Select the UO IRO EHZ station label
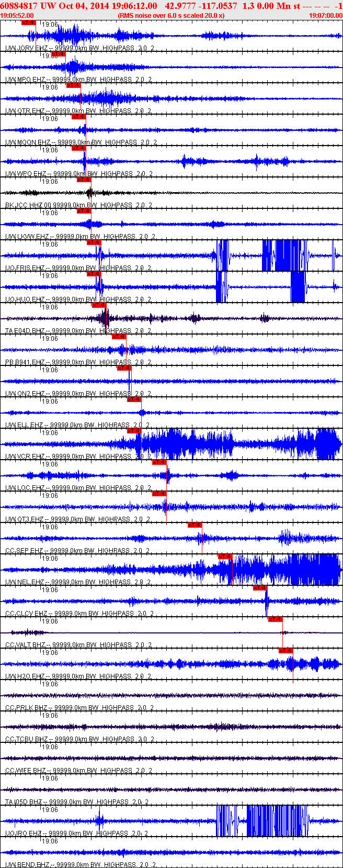The image size is (343, 868). (77, 833)
